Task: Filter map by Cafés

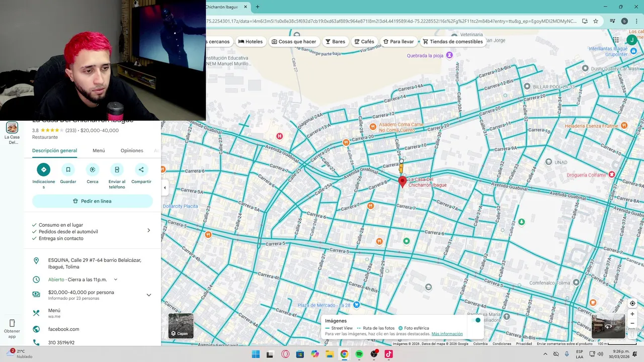Action: pos(364,42)
